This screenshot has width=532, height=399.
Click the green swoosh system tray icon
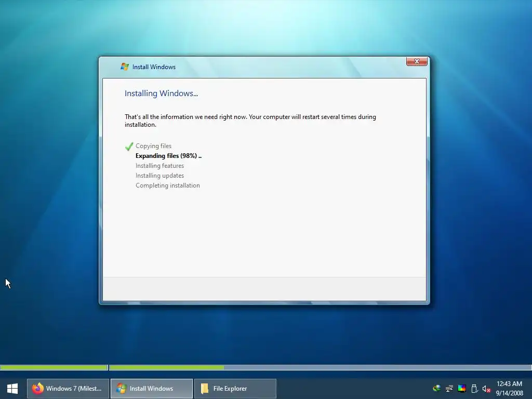(x=436, y=388)
